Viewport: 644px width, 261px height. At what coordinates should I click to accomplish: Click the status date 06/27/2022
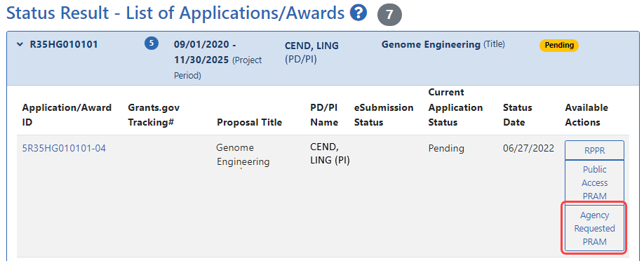(x=528, y=148)
